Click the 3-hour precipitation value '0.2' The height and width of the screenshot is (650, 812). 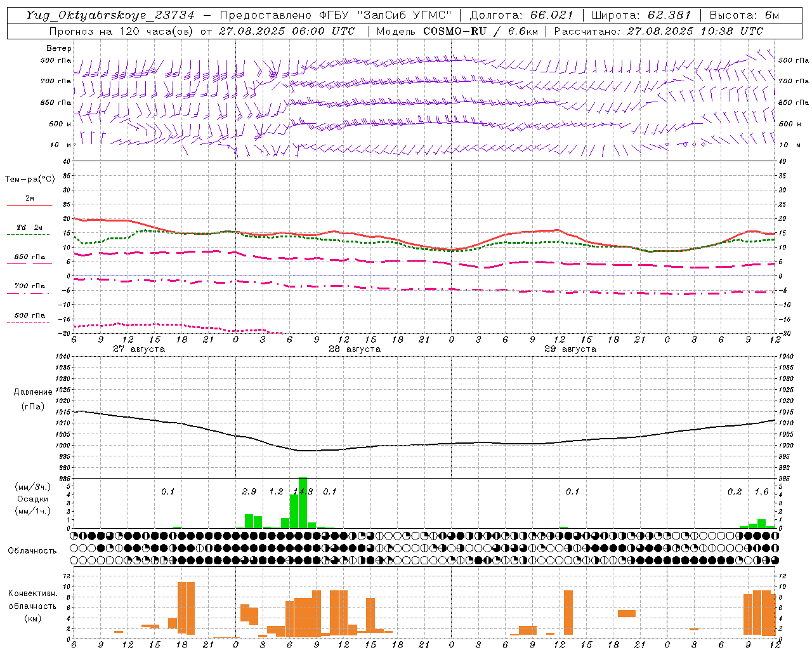735,491
